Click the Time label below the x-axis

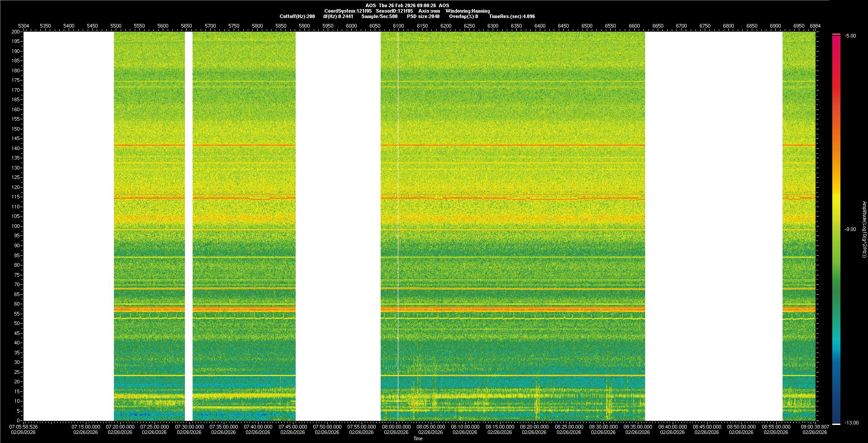click(418, 438)
